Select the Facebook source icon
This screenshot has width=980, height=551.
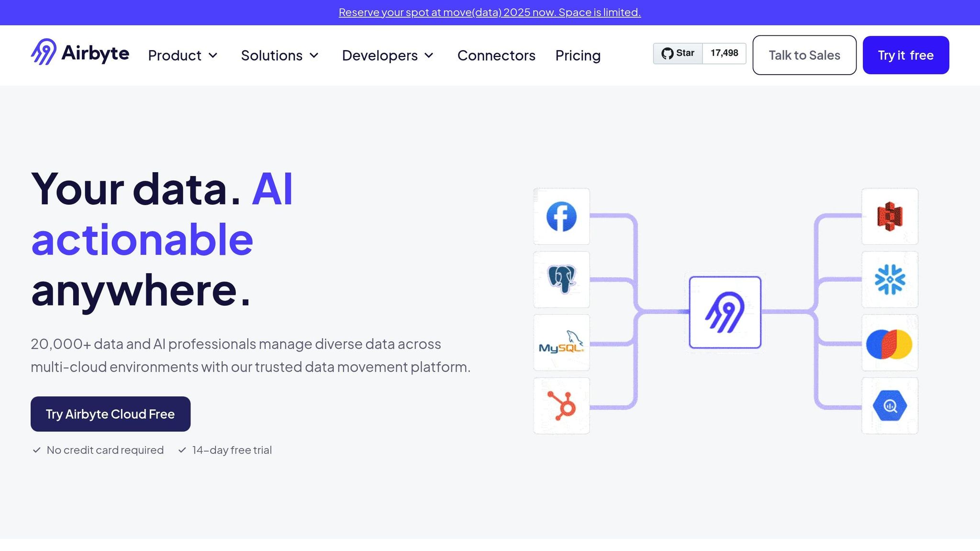pyautogui.click(x=561, y=217)
